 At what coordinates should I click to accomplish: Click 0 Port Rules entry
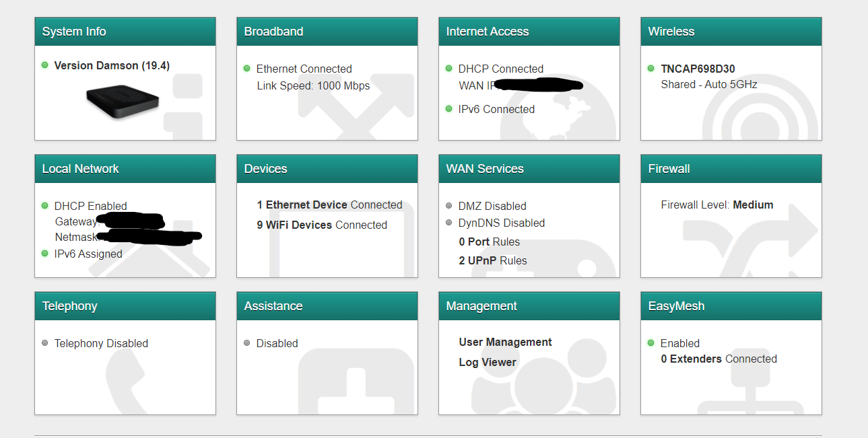tap(490, 242)
